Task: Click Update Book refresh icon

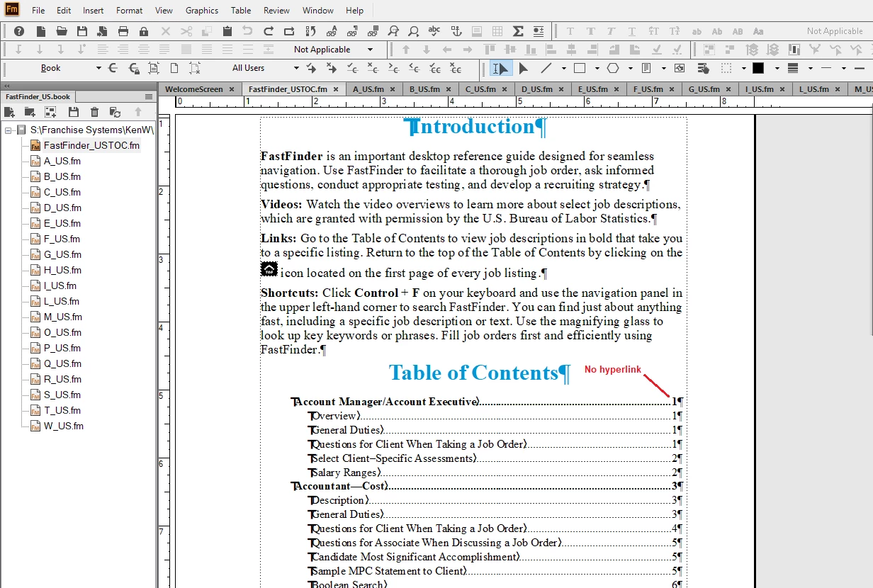Action: (x=115, y=112)
